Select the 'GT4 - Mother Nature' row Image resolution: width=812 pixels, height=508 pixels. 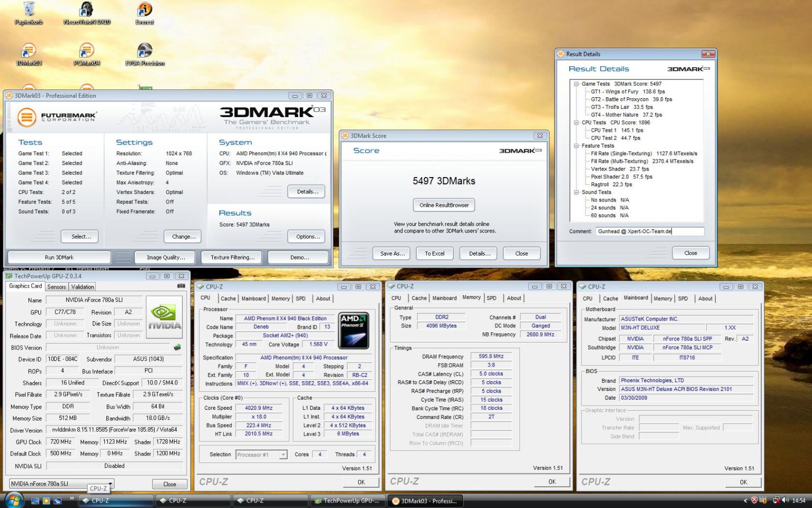click(626, 115)
